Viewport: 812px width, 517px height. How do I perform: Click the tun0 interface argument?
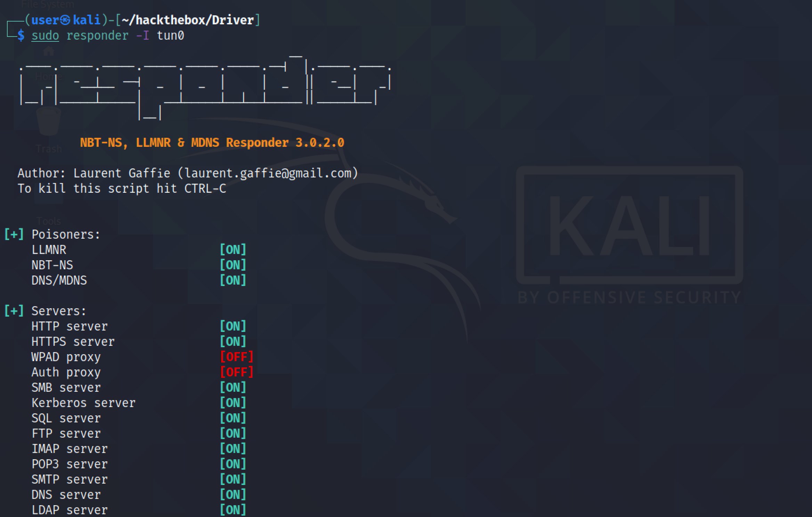pyautogui.click(x=170, y=35)
